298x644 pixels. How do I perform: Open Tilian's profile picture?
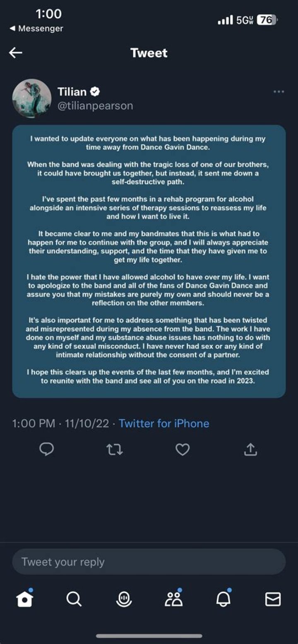[32, 98]
